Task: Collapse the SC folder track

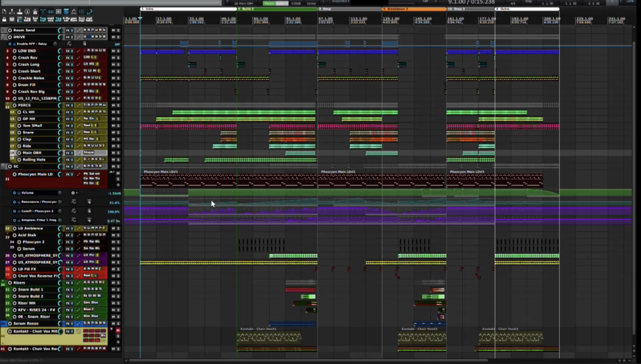Action: coord(3,165)
